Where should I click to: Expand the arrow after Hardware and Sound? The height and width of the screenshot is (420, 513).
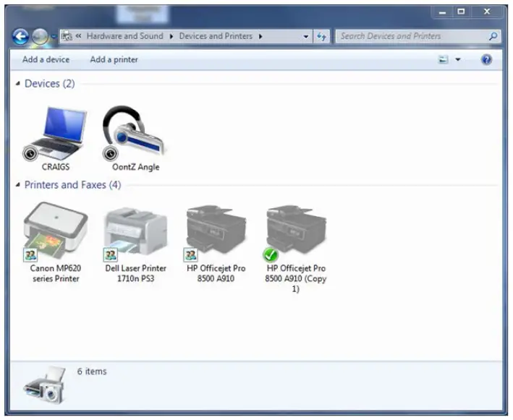click(171, 36)
